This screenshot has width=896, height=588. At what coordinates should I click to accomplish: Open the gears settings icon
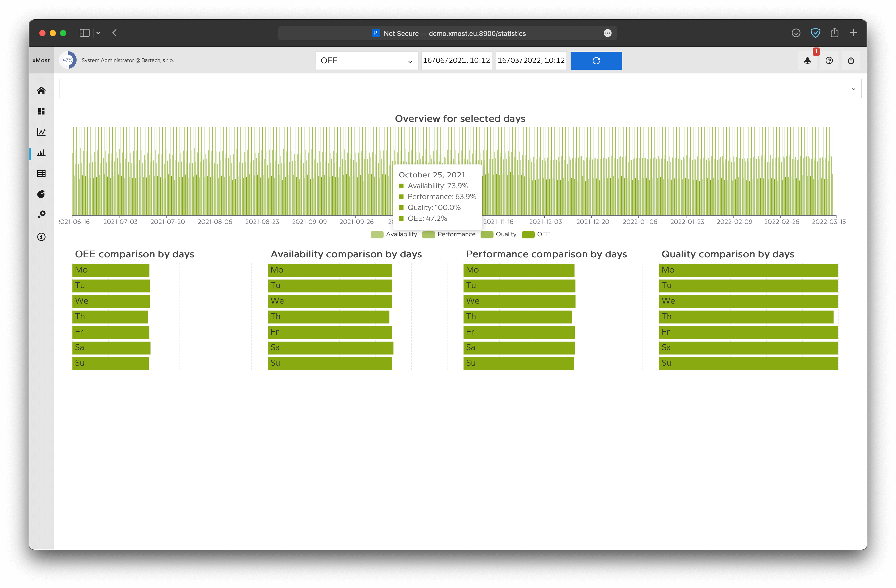point(41,215)
